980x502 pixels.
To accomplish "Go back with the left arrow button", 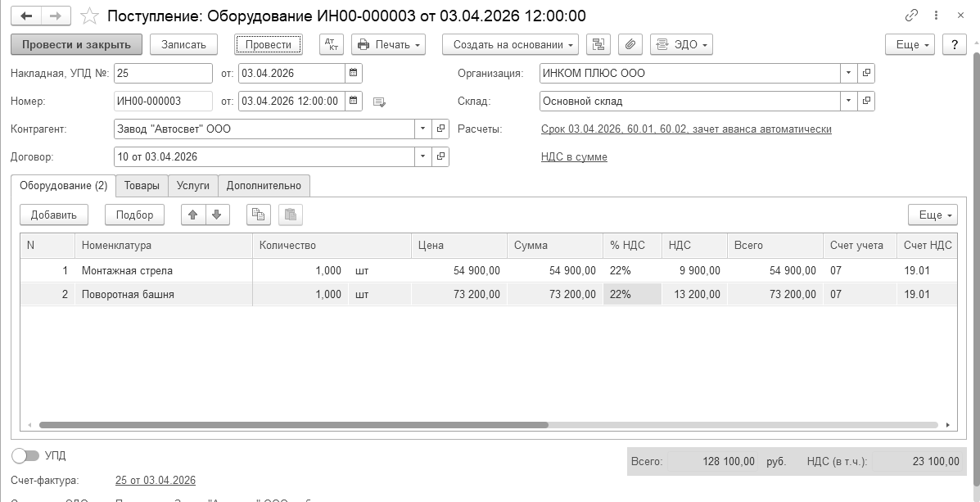I will coord(26,16).
